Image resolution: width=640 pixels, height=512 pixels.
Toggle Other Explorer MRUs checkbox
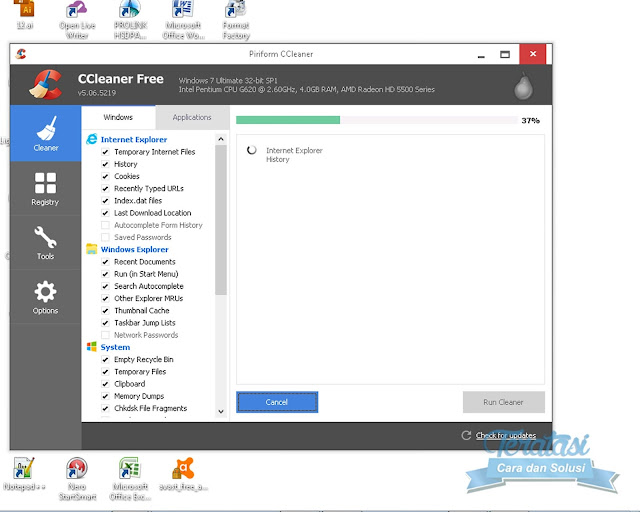(x=105, y=298)
